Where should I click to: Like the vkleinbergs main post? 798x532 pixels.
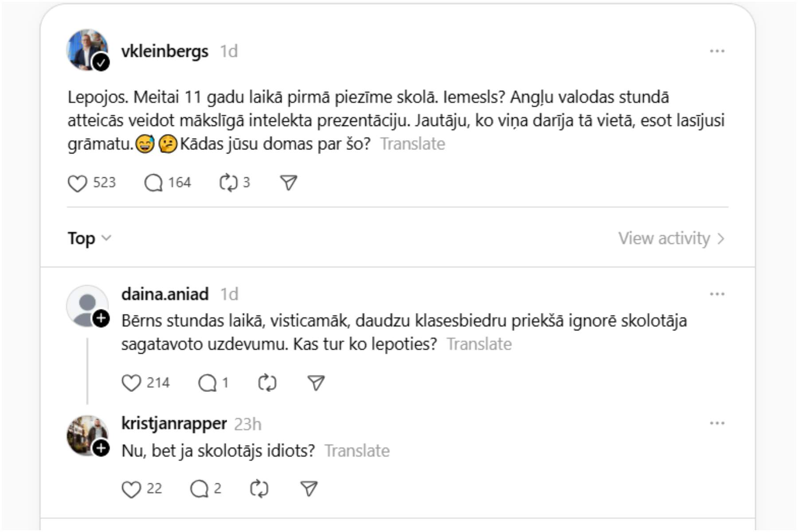78,183
